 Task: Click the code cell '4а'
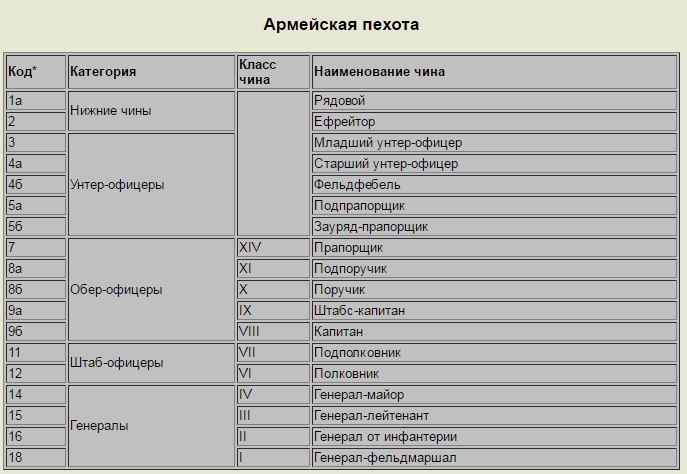[x=36, y=164]
